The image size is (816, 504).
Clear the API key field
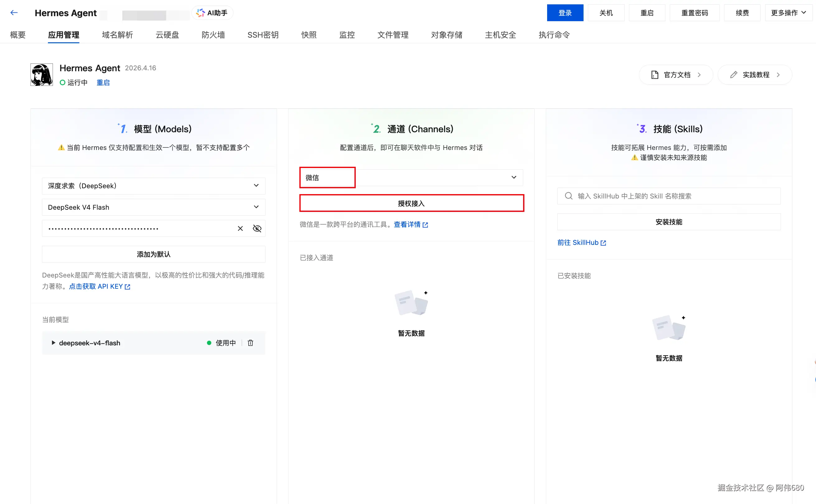(x=240, y=228)
